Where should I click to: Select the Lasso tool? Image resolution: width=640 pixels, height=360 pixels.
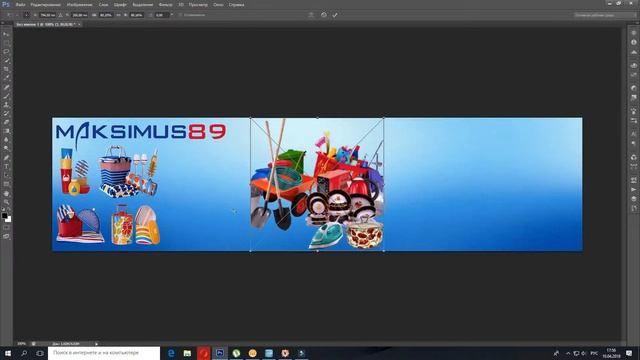tap(6, 52)
